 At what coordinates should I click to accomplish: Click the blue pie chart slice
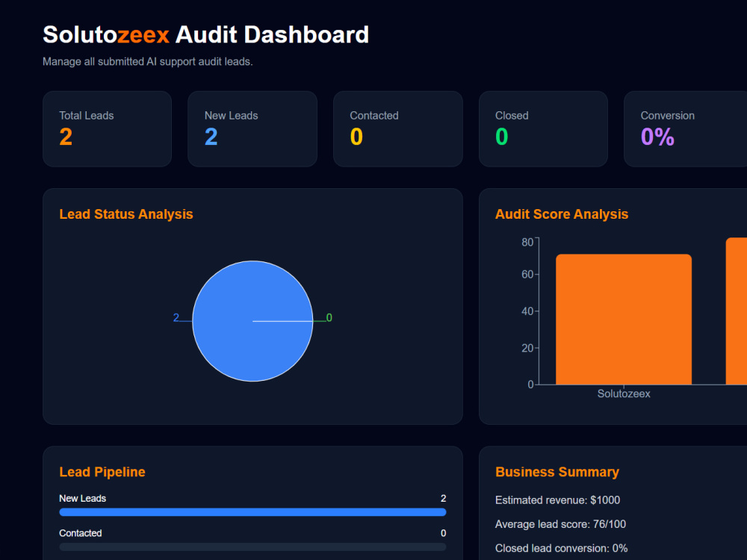(252, 321)
